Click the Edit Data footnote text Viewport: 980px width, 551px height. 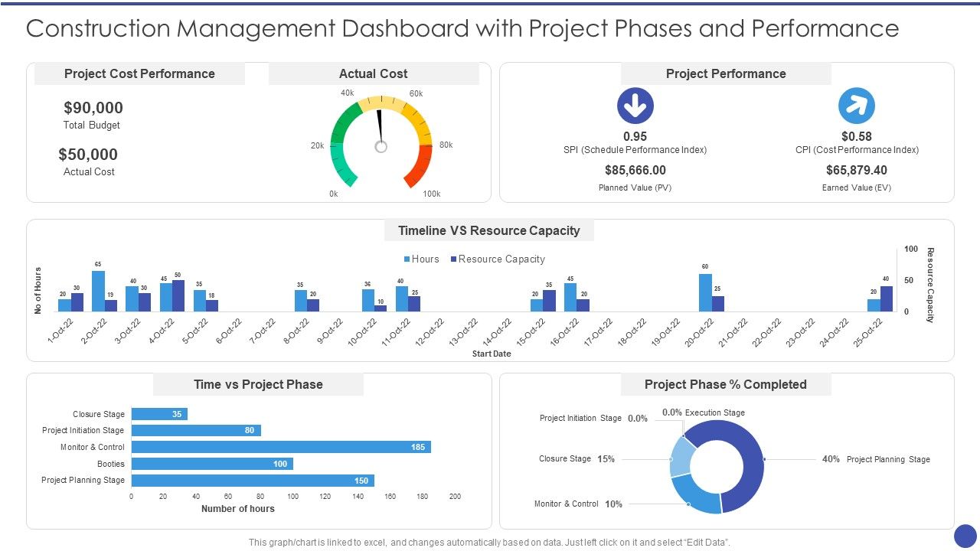(490, 542)
